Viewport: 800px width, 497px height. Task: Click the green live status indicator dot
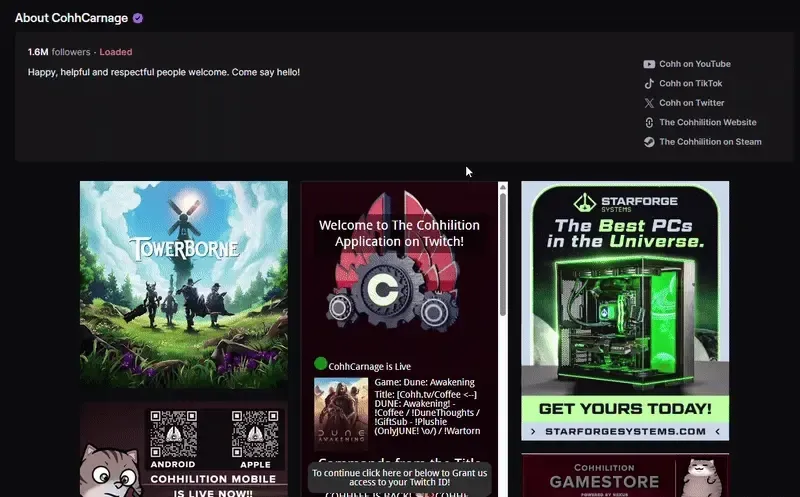(320, 364)
